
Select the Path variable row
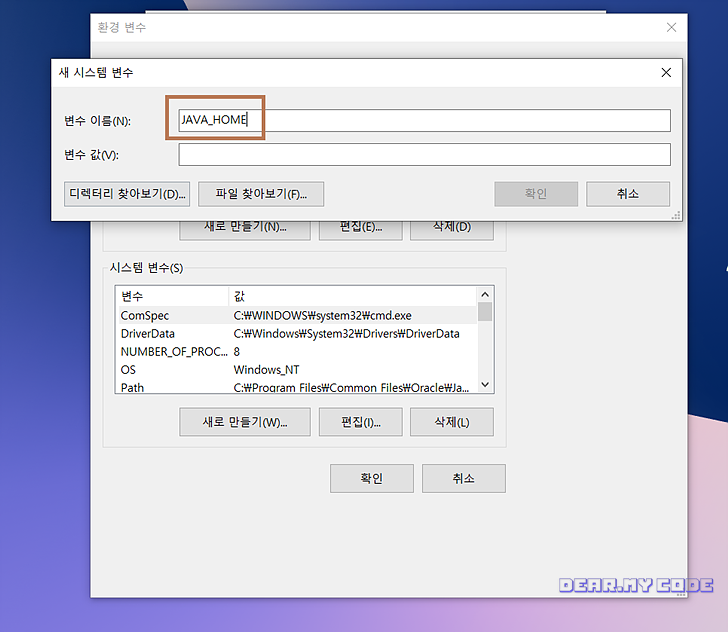tap(297, 387)
